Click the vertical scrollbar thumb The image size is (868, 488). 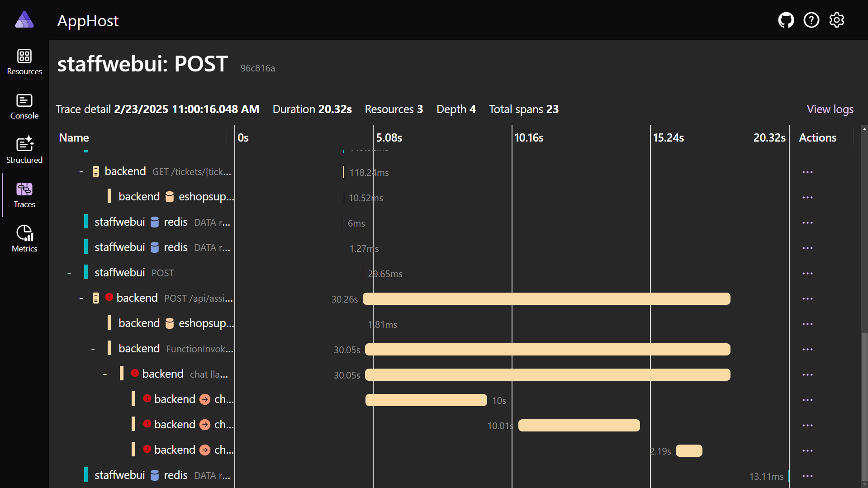tap(864, 407)
